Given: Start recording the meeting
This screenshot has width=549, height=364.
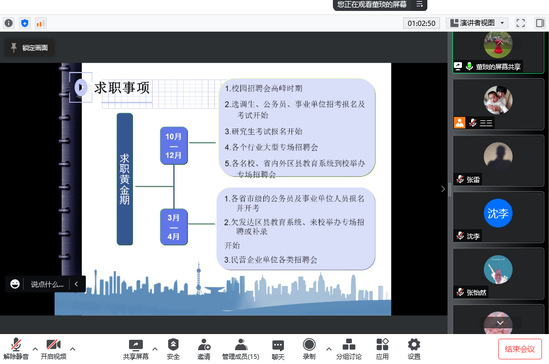Looking at the screenshot, I should 309,349.
